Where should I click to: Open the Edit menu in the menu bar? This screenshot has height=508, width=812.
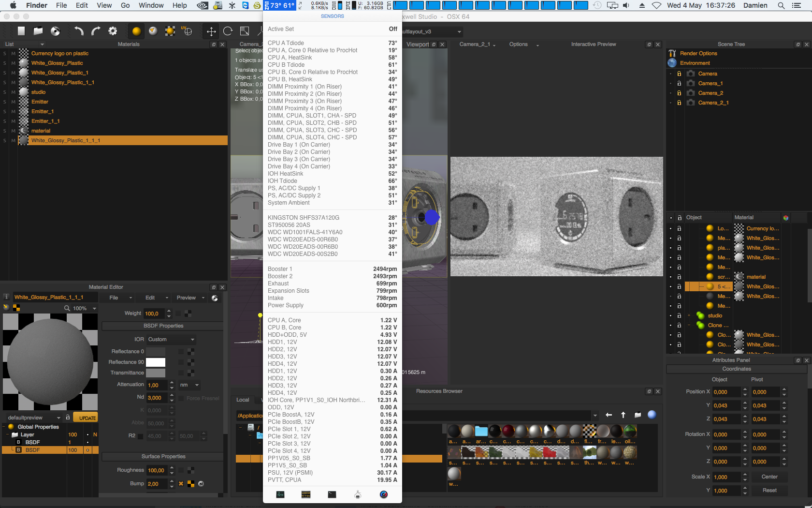[x=82, y=5]
